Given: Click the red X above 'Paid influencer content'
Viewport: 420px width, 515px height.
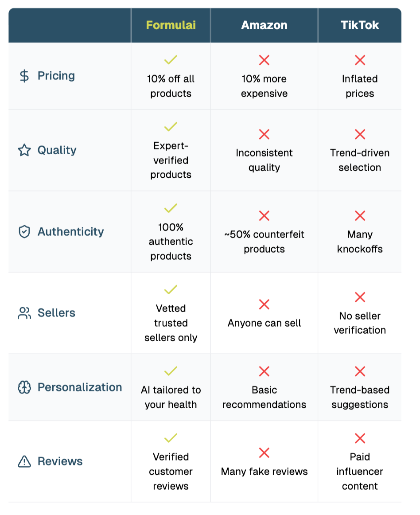Looking at the screenshot, I should click(x=360, y=438).
